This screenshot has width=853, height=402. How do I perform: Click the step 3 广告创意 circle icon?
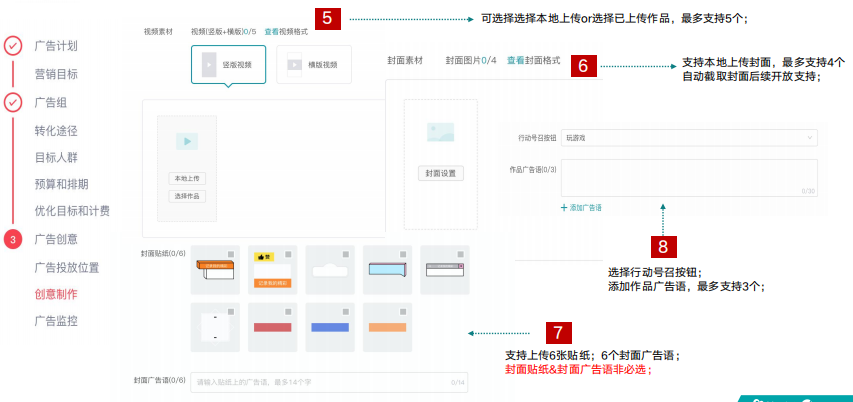coord(13,239)
